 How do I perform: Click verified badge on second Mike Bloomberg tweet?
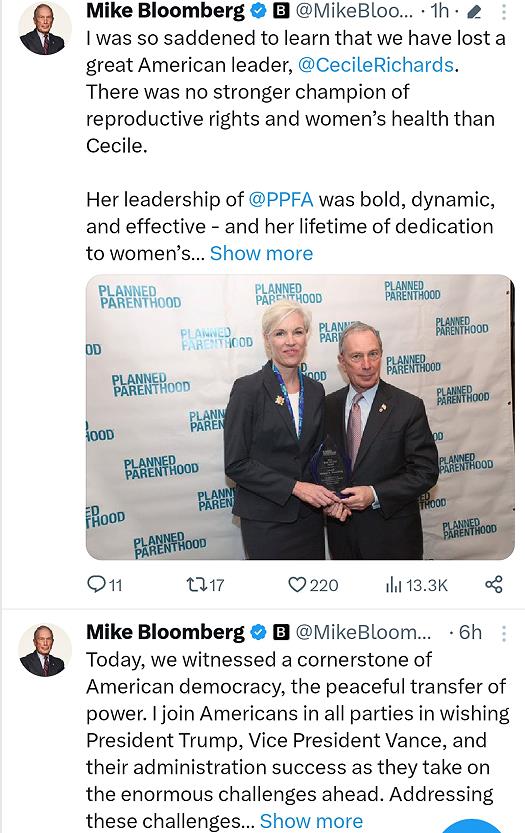pos(258,632)
